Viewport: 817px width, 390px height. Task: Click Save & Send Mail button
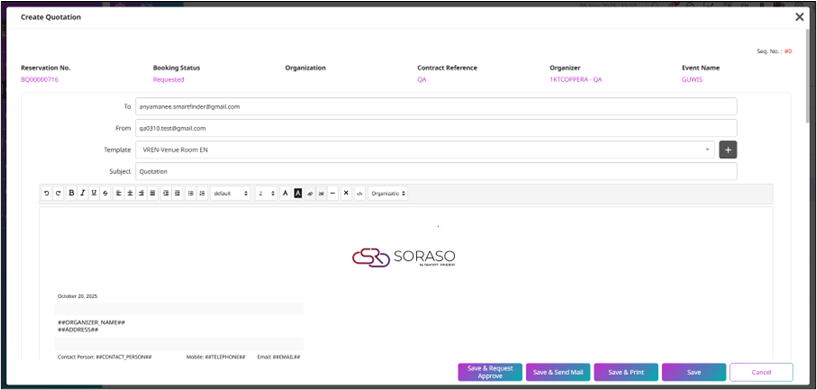click(558, 372)
